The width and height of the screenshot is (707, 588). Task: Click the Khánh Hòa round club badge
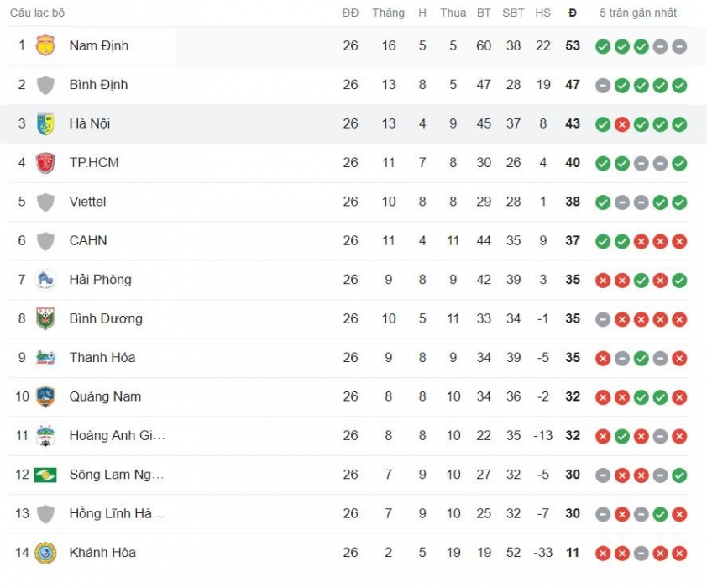point(45,553)
